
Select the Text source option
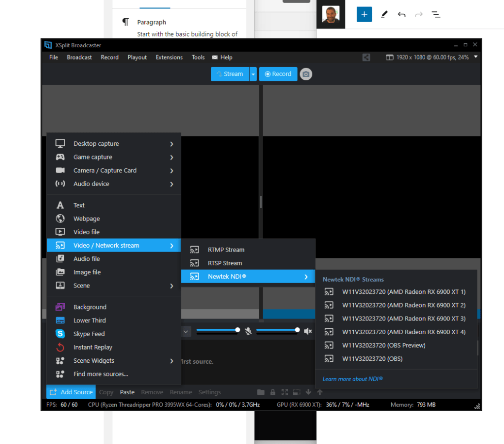click(x=114, y=205)
